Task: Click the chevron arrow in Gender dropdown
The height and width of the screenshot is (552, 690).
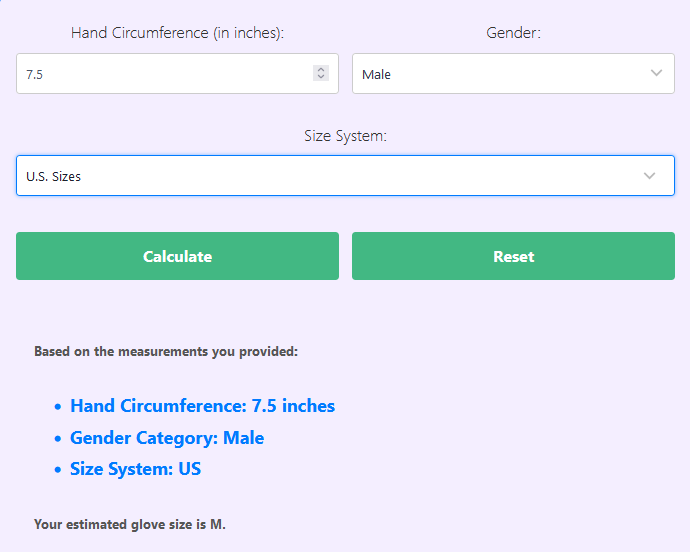Action: click(x=656, y=74)
